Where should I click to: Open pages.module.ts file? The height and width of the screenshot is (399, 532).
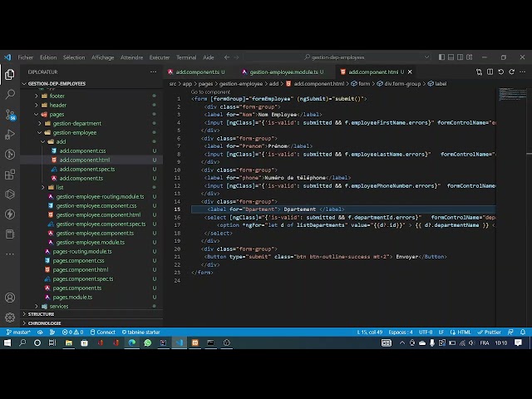coord(72,298)
